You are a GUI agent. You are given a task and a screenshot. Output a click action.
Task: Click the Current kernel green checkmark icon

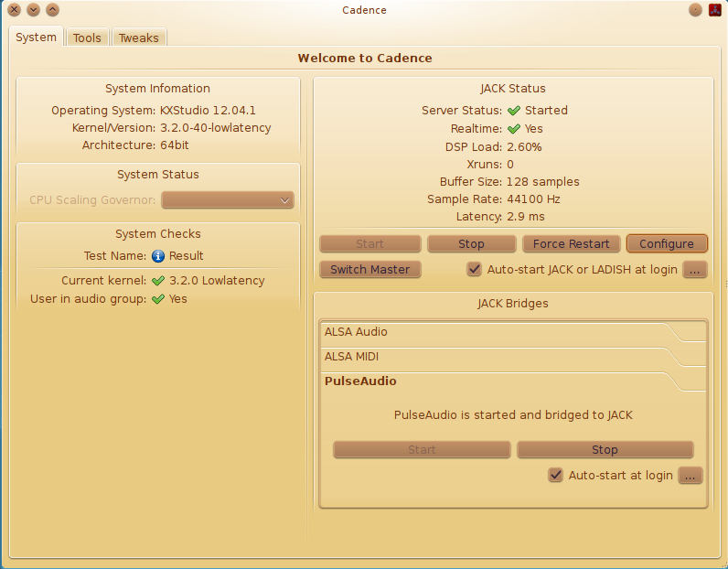pos(158,281)
